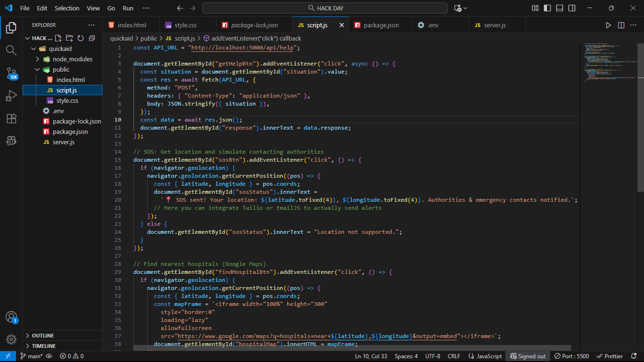Image resolution: width=644 pixels, height=362 pixels.
Task: Open Source Control view with 10K badge
Action: tap(11, 74)
